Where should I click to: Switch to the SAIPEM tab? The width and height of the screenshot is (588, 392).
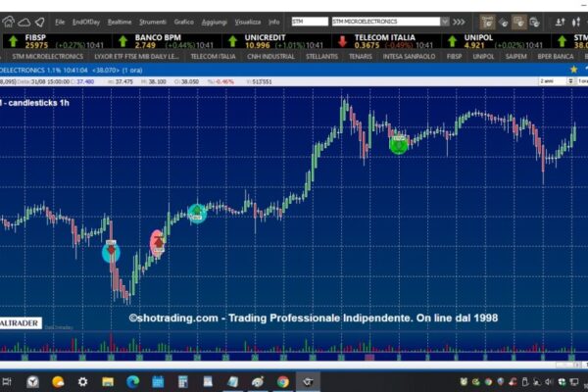pos(516,56)
